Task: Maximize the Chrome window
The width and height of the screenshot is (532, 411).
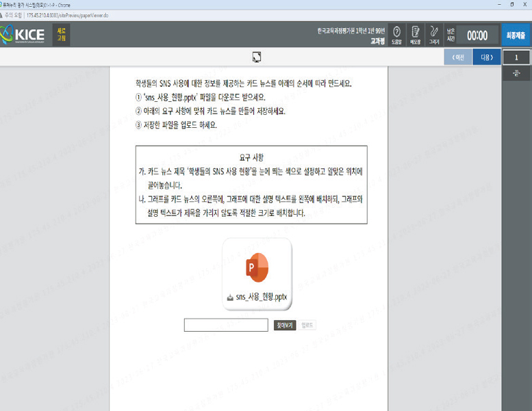Action: point(512,4)
